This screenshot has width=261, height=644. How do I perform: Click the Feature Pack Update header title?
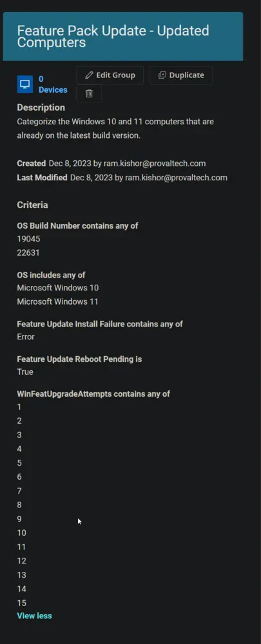coord(113,36)
